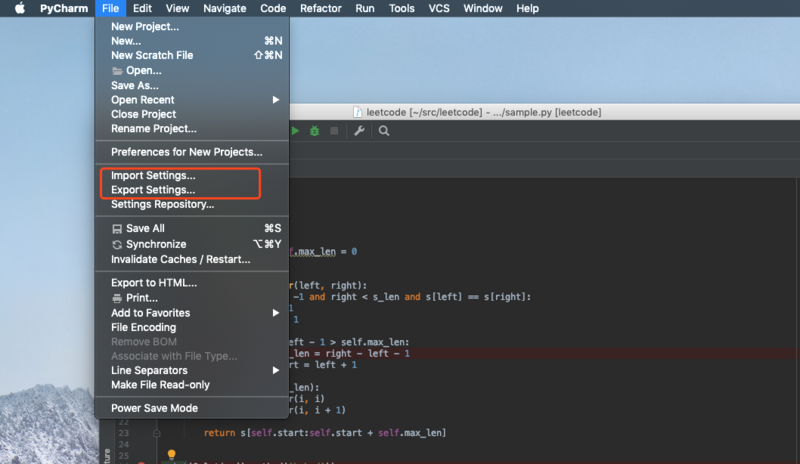
Task: Open the Edit menu
Action: click(x=142, y=8)
